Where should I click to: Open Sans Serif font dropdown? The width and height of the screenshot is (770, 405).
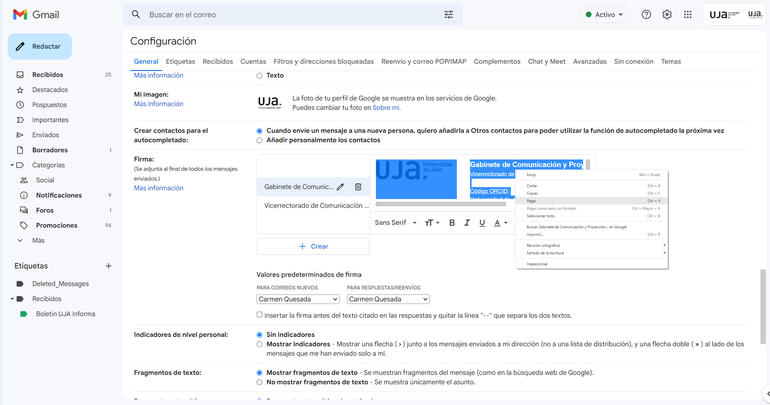[395, 223]
